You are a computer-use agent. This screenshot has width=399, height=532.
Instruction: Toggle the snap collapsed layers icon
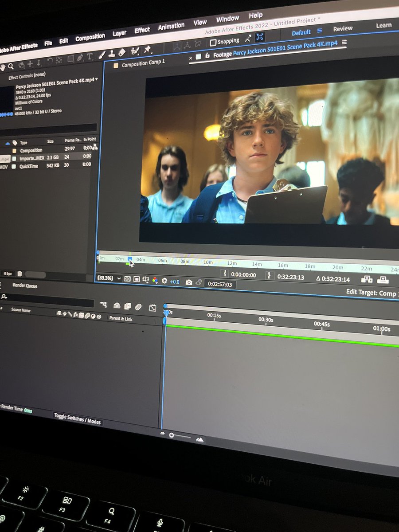(260, 37)
